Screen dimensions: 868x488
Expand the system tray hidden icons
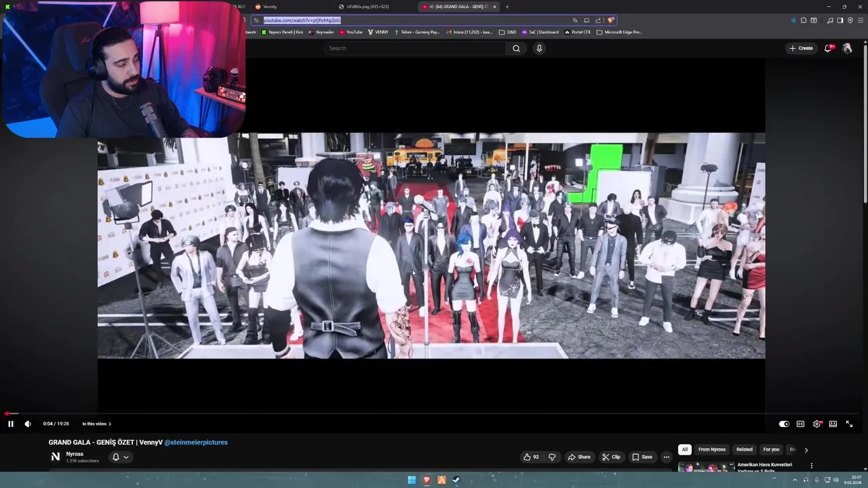(x=795, y=480)
